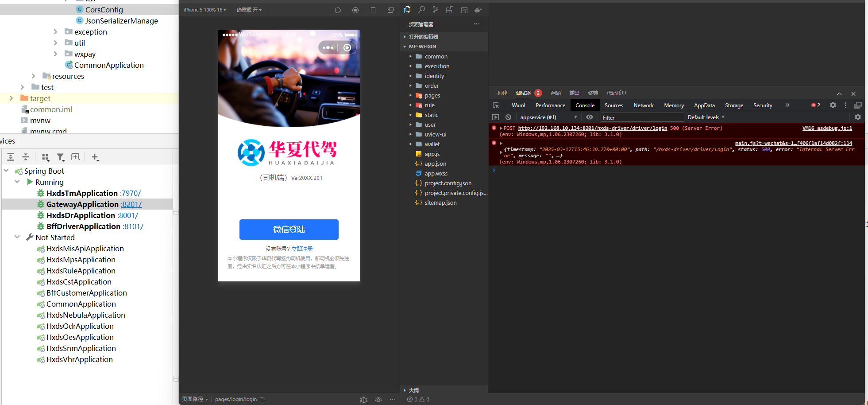Open the Default levels dropdown
Screen dimensions: 868x405
pos(706,117)
